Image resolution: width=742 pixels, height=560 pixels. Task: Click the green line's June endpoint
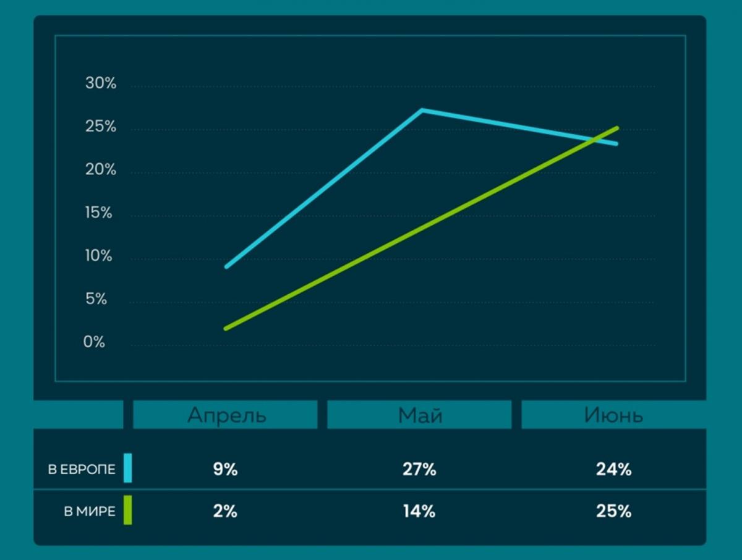pyautogui.click(x=616, y=129)
